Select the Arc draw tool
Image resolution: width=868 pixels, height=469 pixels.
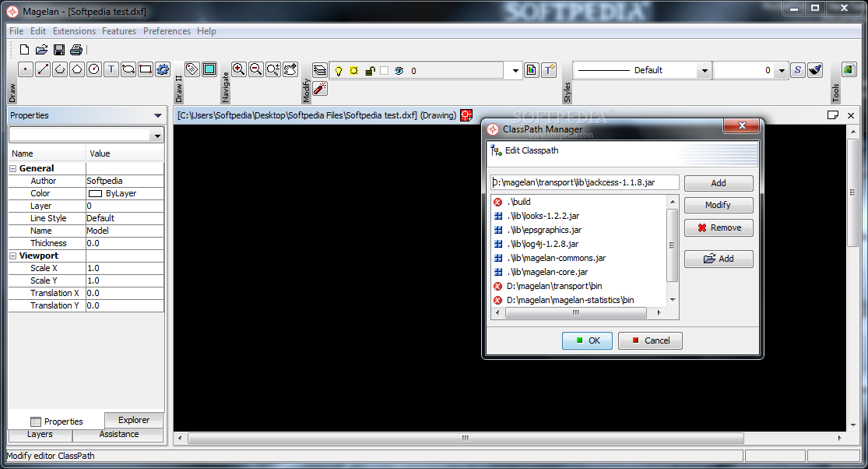[x=60, y=69]
